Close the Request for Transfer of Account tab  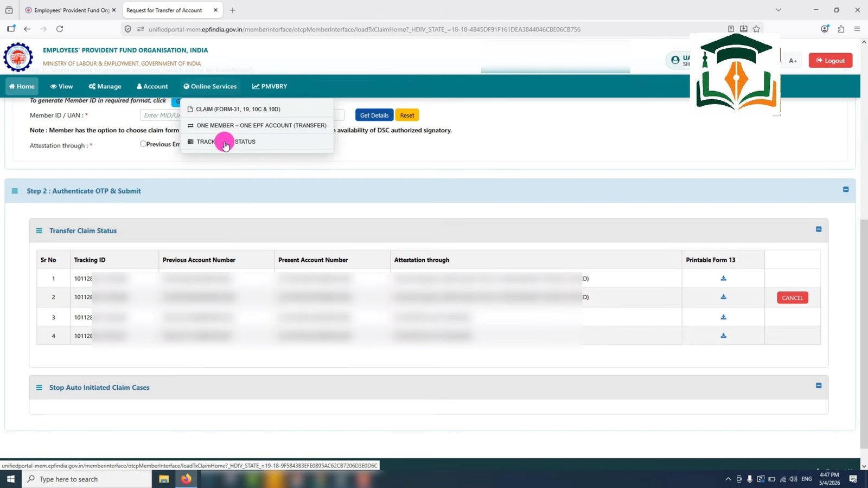[x=215, y=10]
